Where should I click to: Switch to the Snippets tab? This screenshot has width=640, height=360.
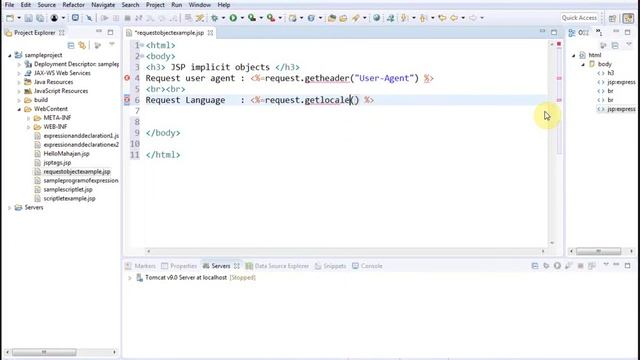coord(331,266)
